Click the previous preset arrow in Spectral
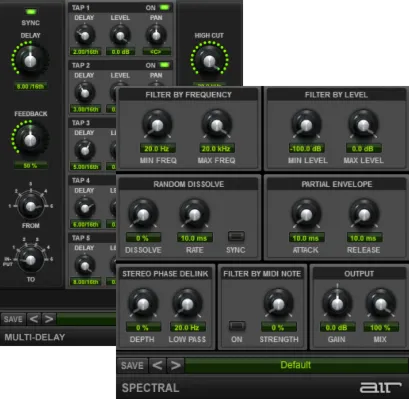 (x=157, y=366)
